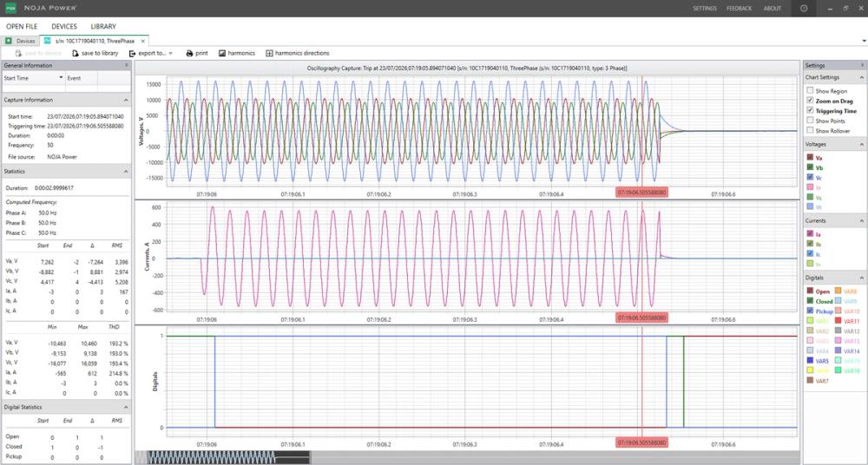Close the s/n 10C1719040110 ThreePhase tab

point(143,41)
